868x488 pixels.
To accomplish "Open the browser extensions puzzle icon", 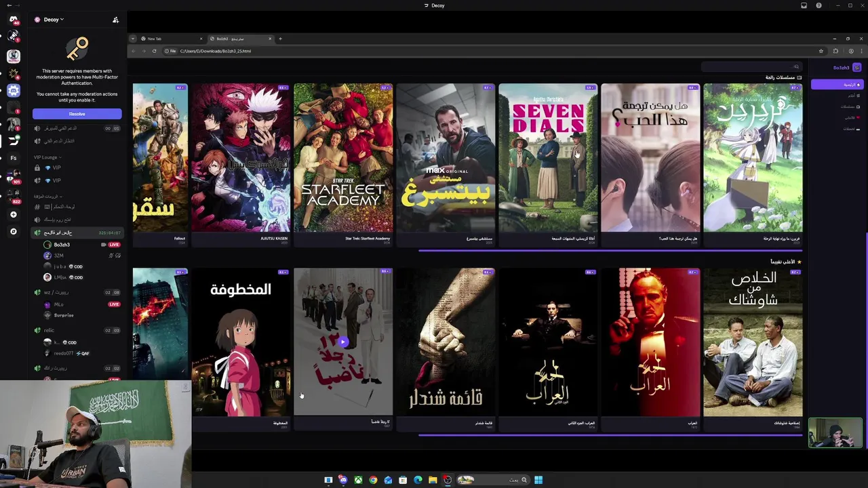I will [835, 51].
